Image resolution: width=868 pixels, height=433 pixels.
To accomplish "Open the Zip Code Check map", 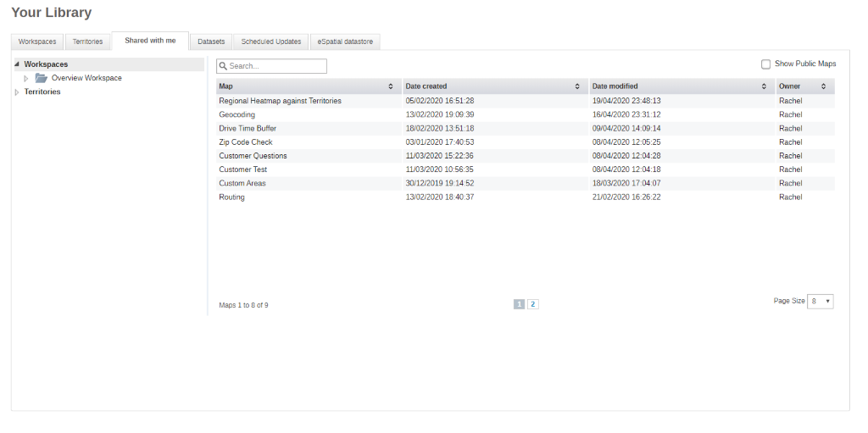I will click(x=246, y=142).
